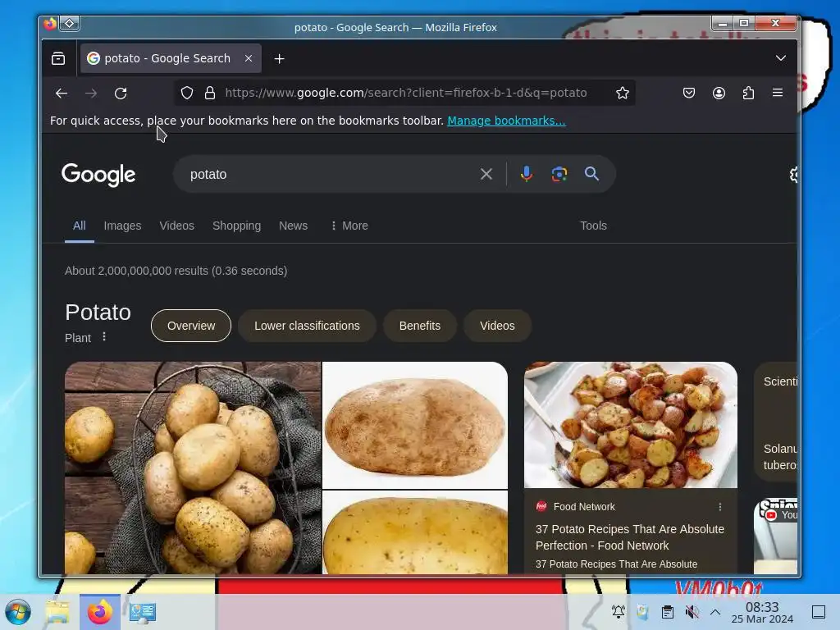Viewport: 840px width, 630px height.
Task: Select the Videos chip beside Benefits
Action: pos(498,326)
